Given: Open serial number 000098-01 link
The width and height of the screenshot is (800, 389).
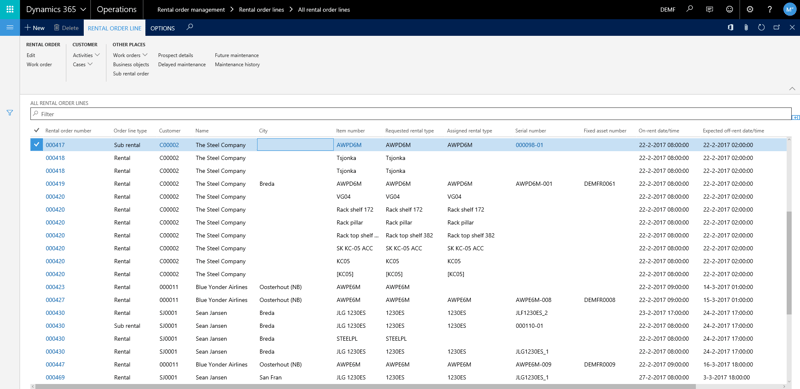Looking at the screenshot, I should [x=530, y=145].
